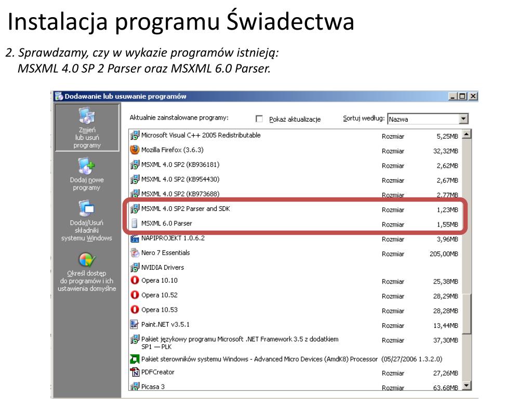The height and width of the screenshot is (399, 532).
Task: Select Nero 7 Essentials entry name
Action: pos(166,253)
